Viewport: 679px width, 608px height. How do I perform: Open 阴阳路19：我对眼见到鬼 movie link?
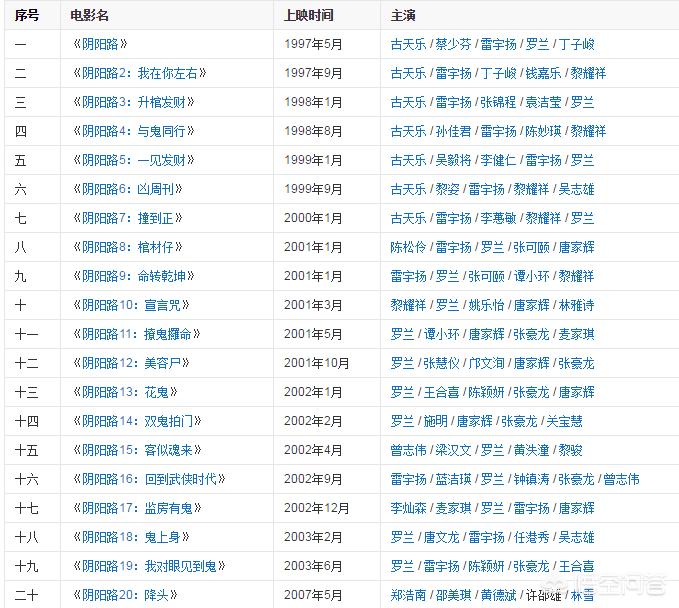coord(149,566)
